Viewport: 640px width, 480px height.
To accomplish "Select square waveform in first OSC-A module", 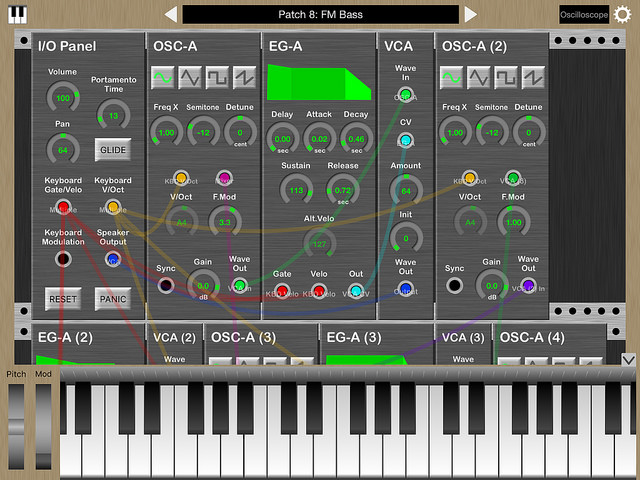I will [x=216, y=77].
